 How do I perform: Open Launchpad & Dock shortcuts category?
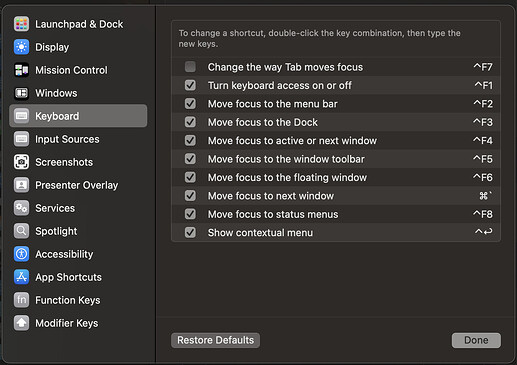tap(79, 24)
